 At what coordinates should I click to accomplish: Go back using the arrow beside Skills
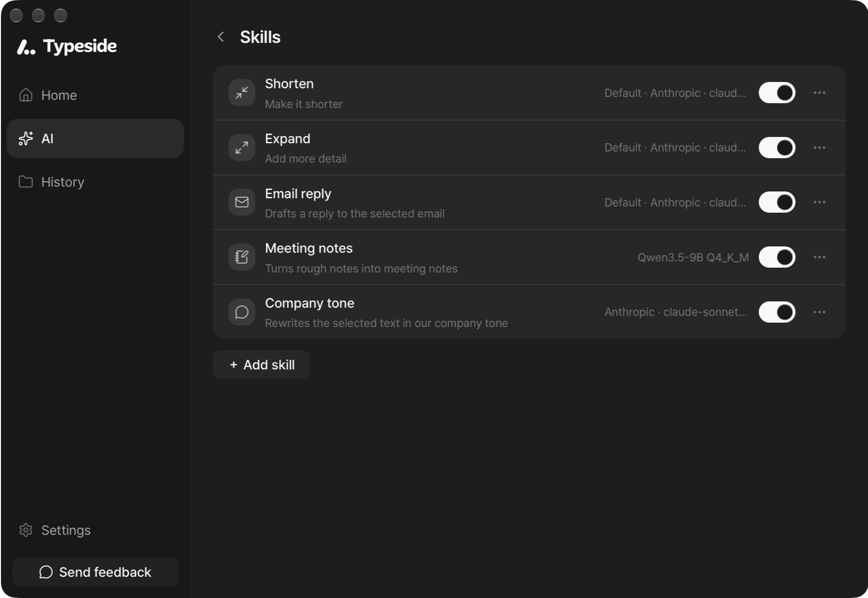[x=221, y=37]
